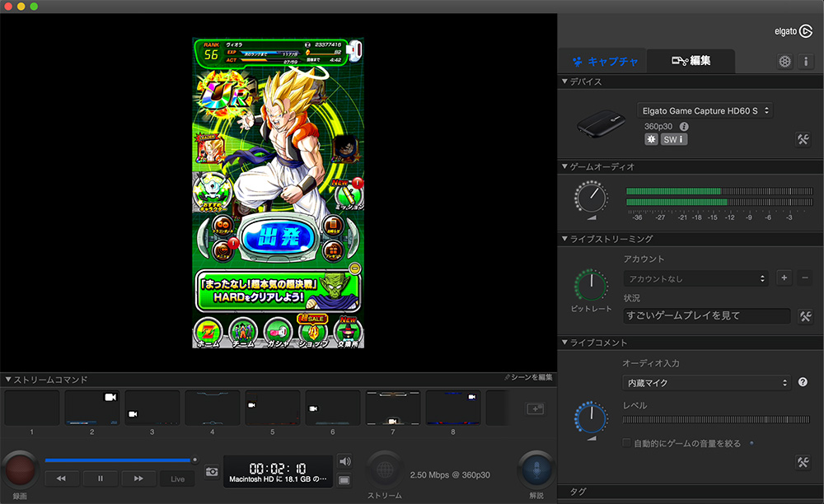Viewport: 824px width, 504px height.
Task: Open the wrench icon in the ライブコメント panel
Action: pyautogui.click(x=803, y=462)
